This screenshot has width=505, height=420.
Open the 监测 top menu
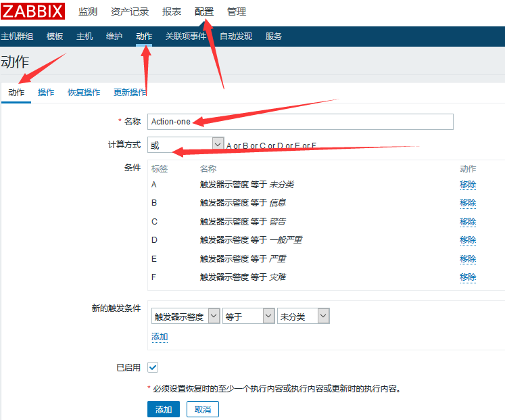[88, 11]
